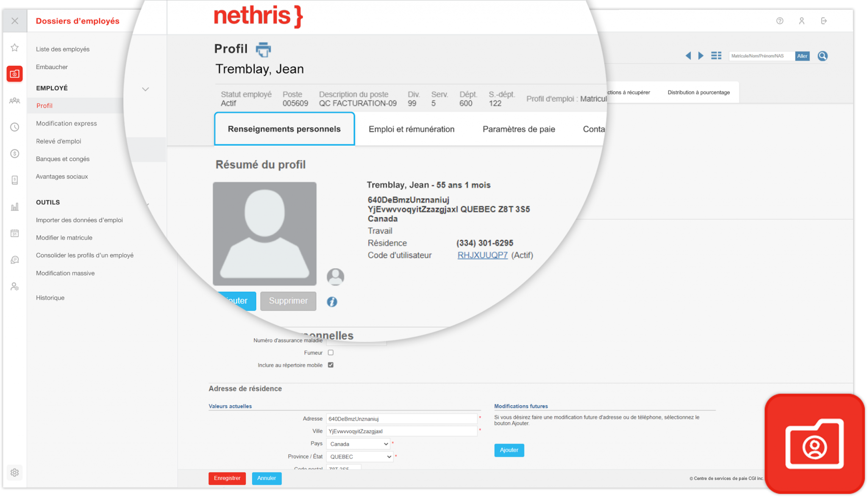The height and width of the screenshot is (497, 868).
Task: Click the search magnifier icon near Aller
Action: coord(822,56)
